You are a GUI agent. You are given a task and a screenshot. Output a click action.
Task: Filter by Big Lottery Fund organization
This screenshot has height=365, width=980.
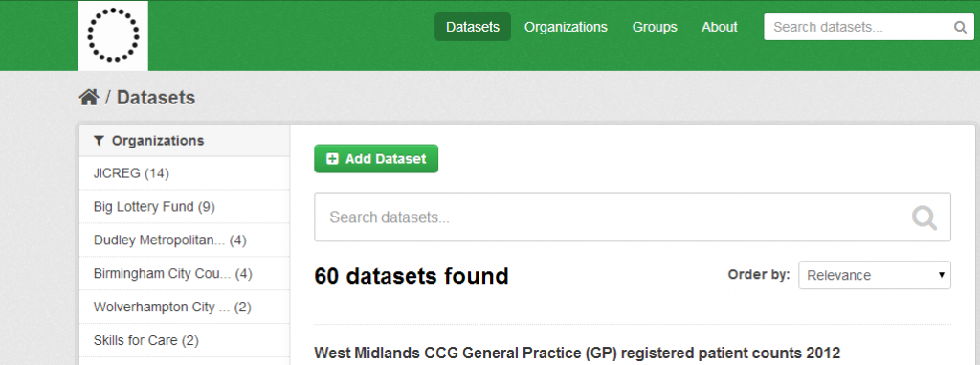(x=185, y=207)
